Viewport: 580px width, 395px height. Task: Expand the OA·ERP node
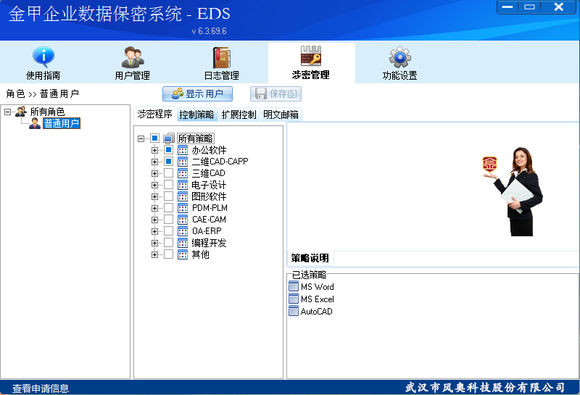(155, 232)
